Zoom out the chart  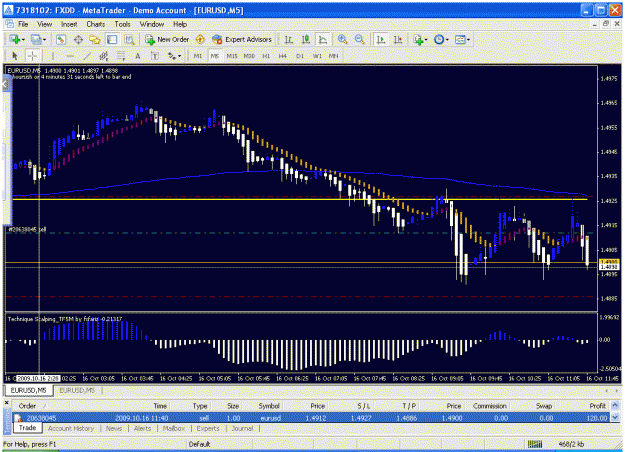click(360, 39)
